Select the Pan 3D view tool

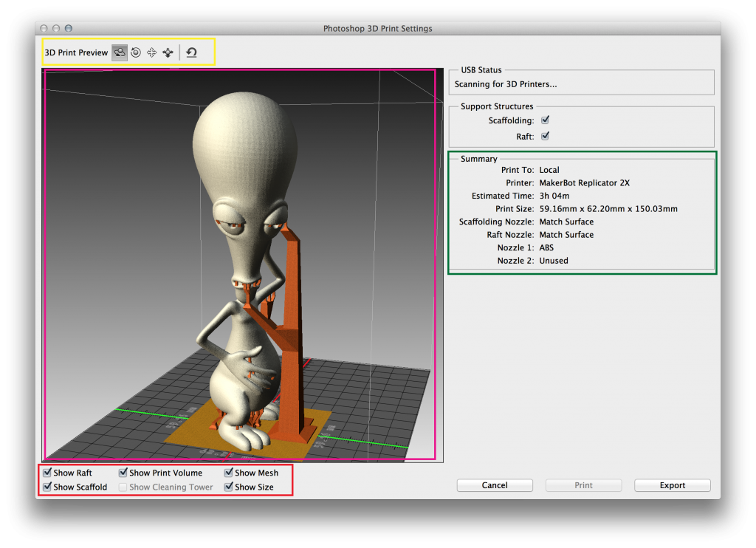152,52
